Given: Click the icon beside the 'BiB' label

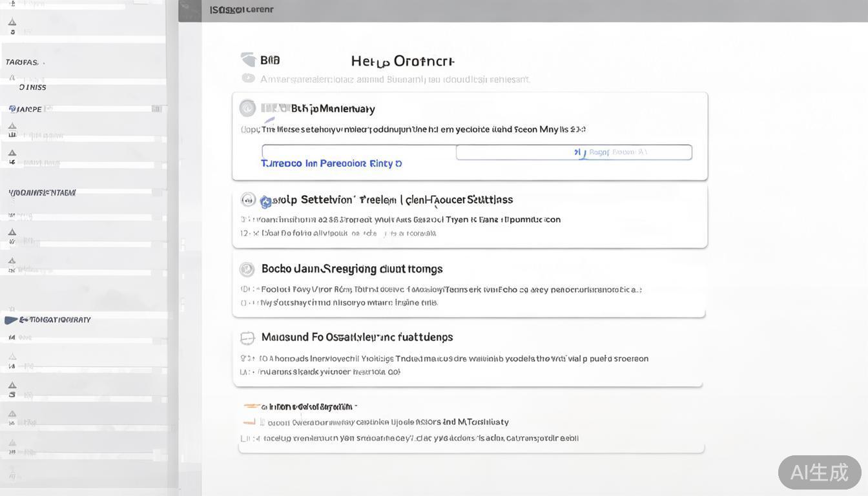Looking at the screenshot, I should [248, 59].
